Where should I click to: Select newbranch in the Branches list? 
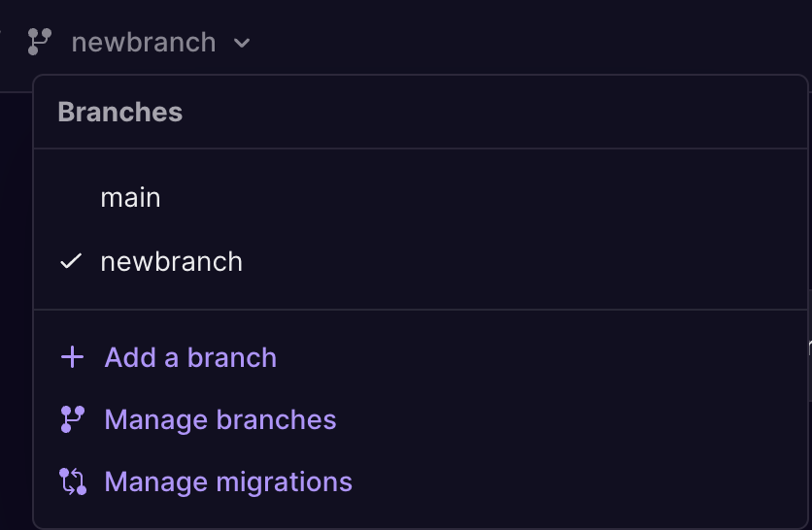171,262
